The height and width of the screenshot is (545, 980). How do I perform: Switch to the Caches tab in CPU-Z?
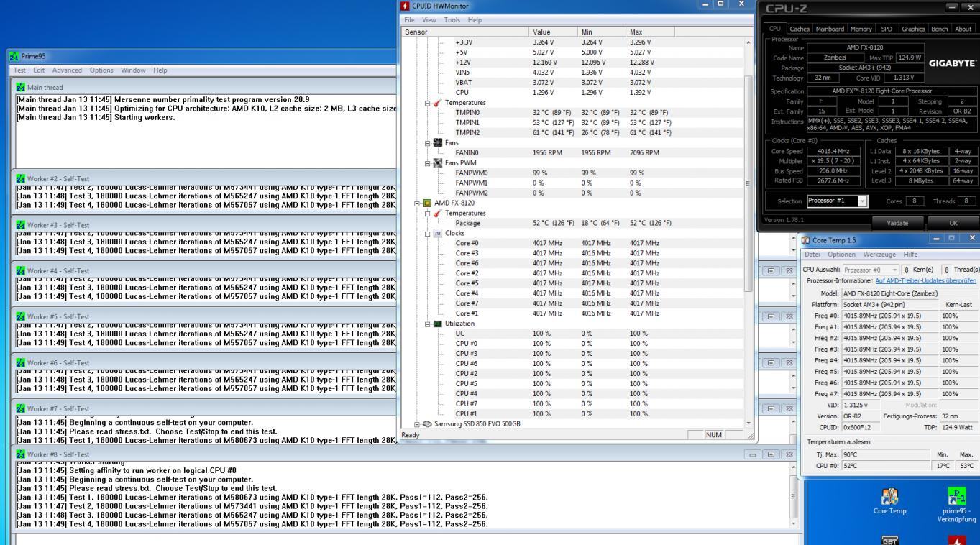(x=800, y=29)
